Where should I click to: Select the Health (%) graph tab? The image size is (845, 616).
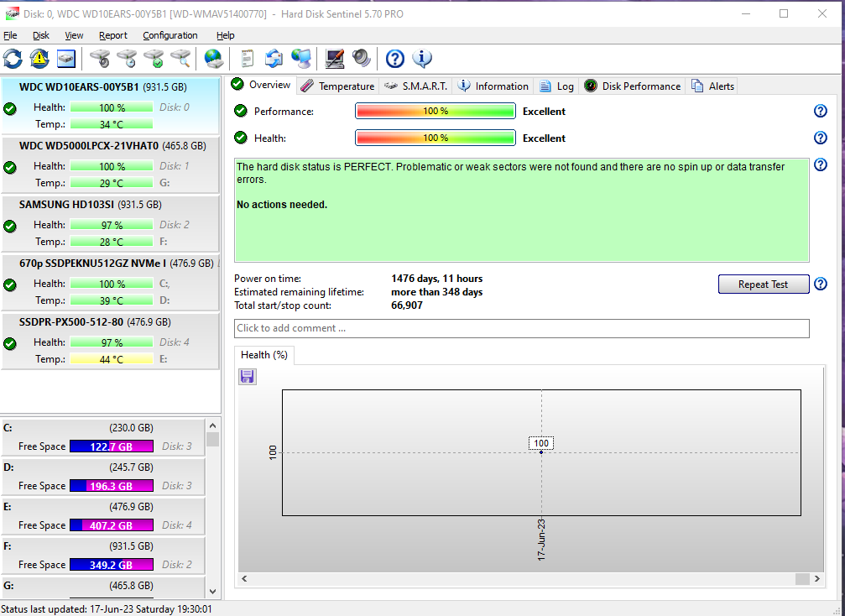264,355
